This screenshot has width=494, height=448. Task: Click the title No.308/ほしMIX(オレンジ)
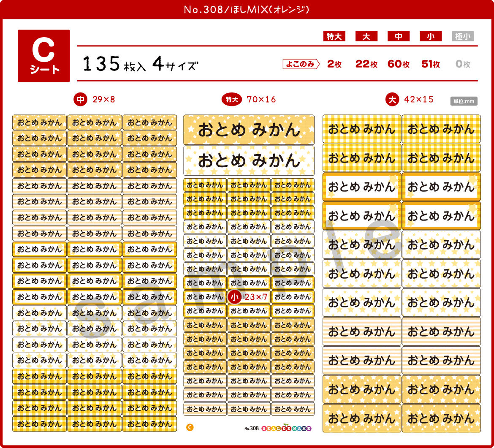pos(247,9)
